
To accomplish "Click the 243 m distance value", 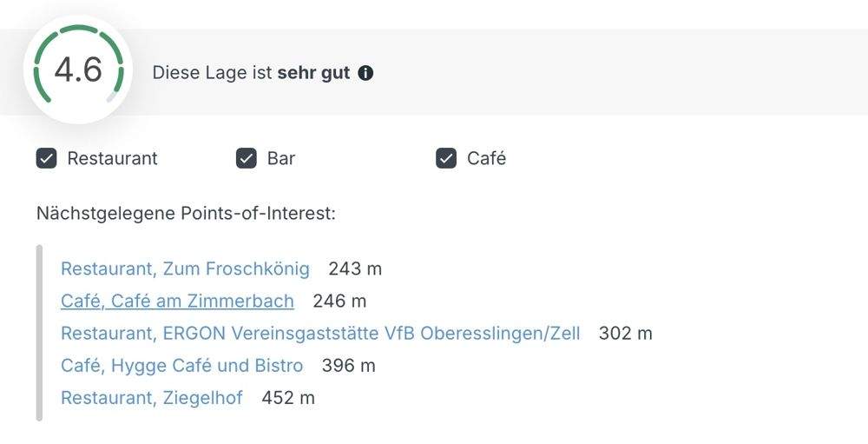I will click(x=355, y=268).
